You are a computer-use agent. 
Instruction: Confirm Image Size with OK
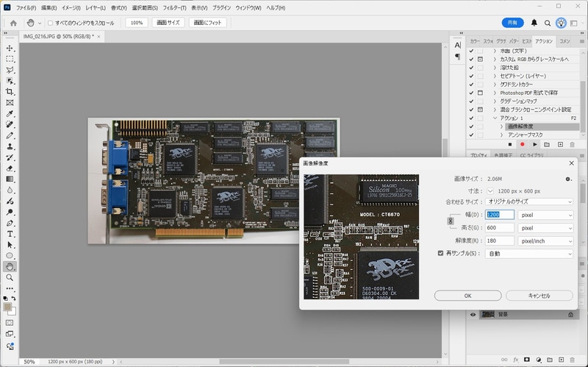coord(467,296)
